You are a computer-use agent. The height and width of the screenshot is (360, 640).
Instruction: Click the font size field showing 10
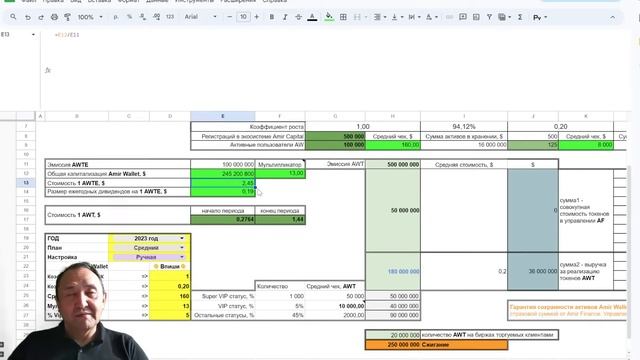(x=243, y=17)
